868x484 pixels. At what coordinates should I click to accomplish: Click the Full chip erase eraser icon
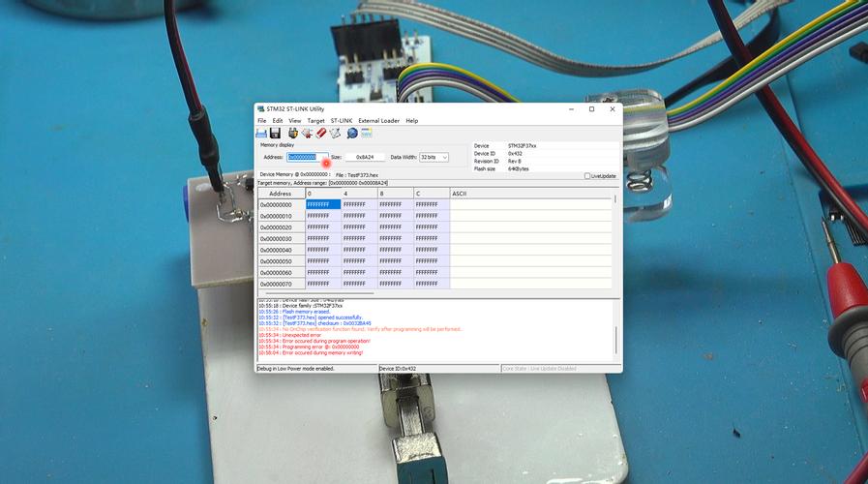(x=320, y=133)
